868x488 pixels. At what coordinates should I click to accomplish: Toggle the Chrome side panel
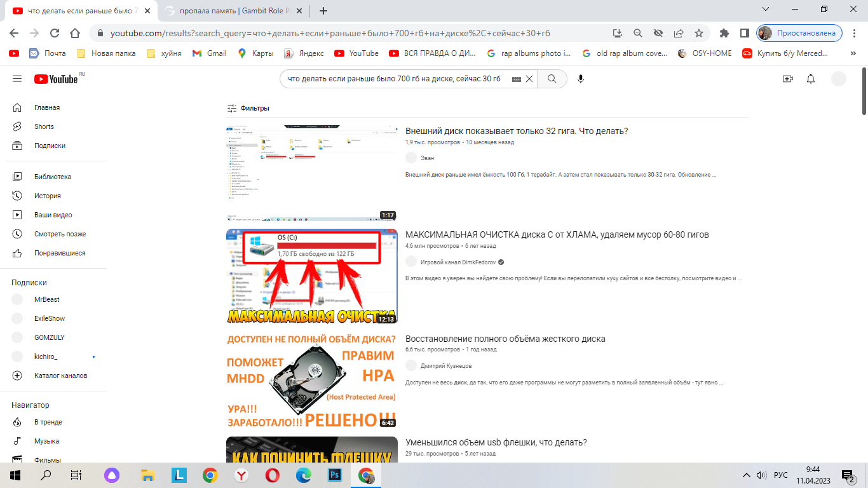pyautogui.click(x=744, y=33)
